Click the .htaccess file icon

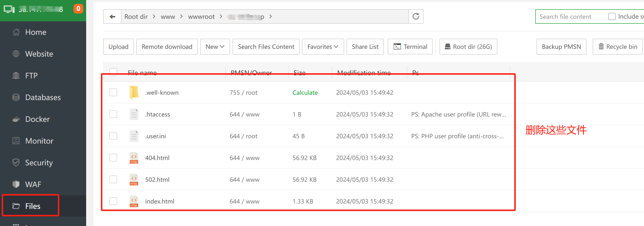pos(134,114)
